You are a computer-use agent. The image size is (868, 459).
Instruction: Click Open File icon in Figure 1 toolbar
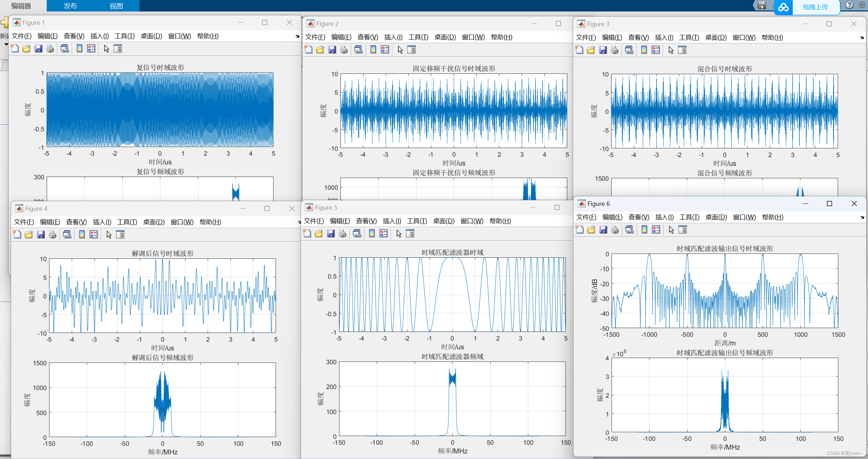tap(26, 49)
